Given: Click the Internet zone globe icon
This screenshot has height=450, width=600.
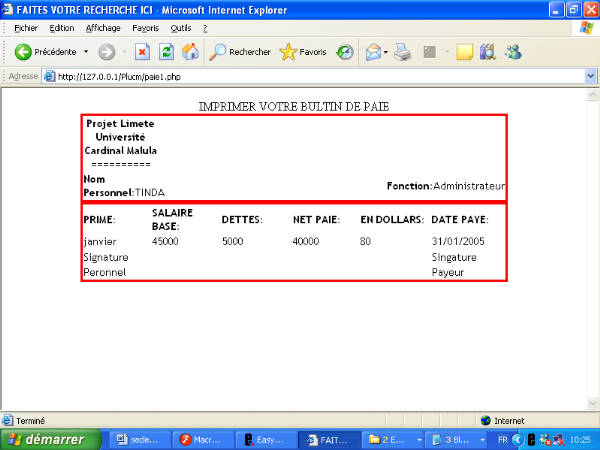Looking at the screenshot, I should pos(486,421).
